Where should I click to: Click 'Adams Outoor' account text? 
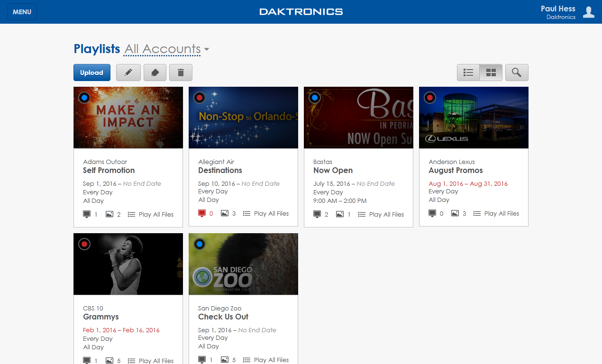point(105,162)
